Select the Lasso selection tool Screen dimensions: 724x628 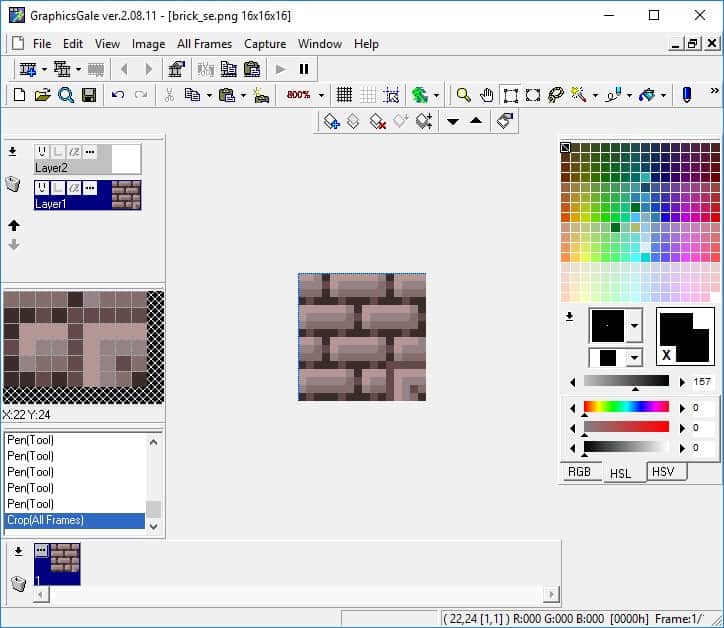[x=555, y=95]
